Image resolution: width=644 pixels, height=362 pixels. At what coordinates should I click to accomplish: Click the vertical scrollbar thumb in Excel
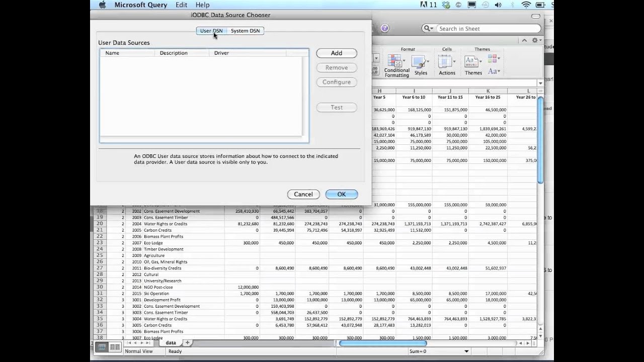[540, 141]
